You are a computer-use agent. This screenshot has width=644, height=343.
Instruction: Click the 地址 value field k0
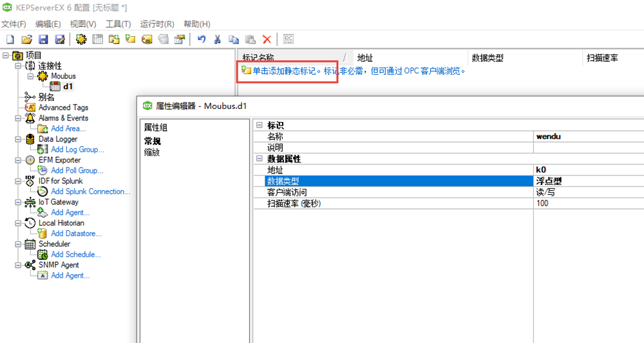[x=588, y=170]
